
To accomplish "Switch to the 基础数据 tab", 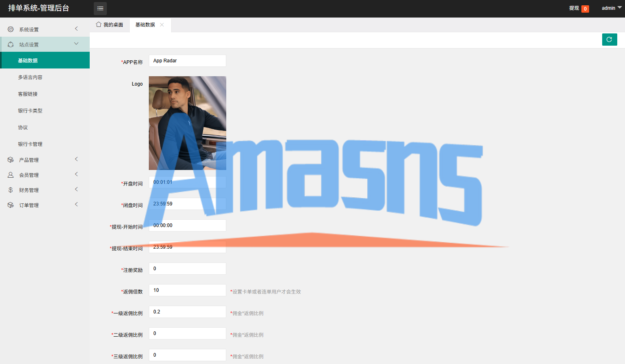I will tap(150, 25).
